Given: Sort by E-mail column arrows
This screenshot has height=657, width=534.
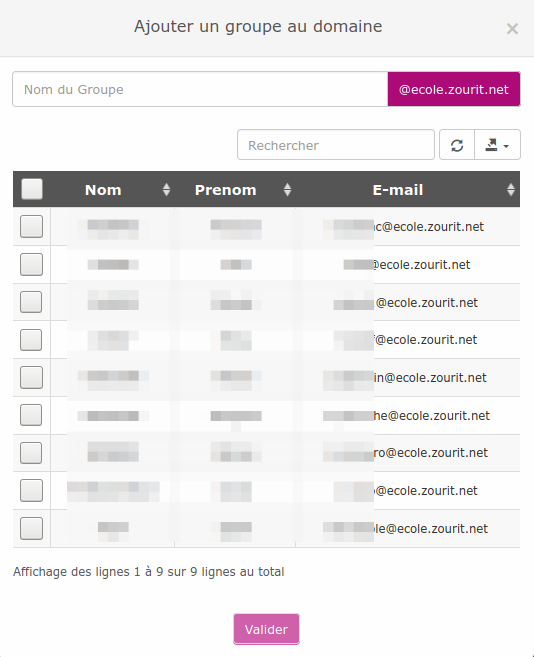Looking at the screenshot, I should coord(511,190).
